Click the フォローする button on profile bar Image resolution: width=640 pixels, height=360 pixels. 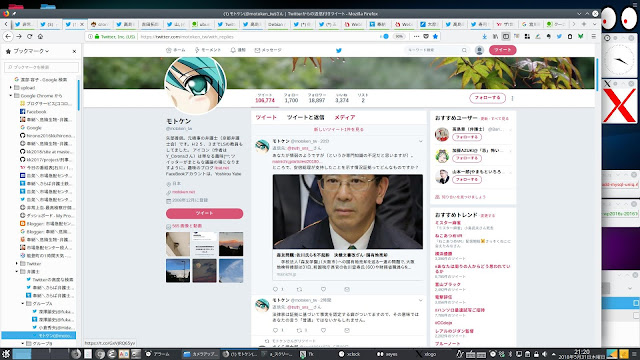(x=487, y=98)
